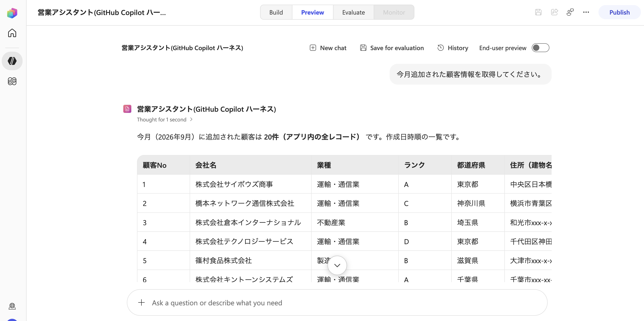Expand the 'Thought for 1 second' details
The height and width of the screenshot is (321, 644).
[165, 119]
